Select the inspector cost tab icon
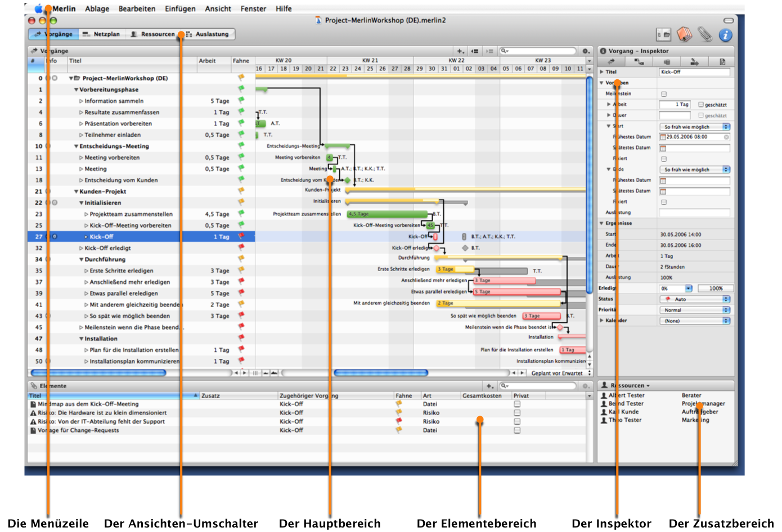 click(667, 61)
